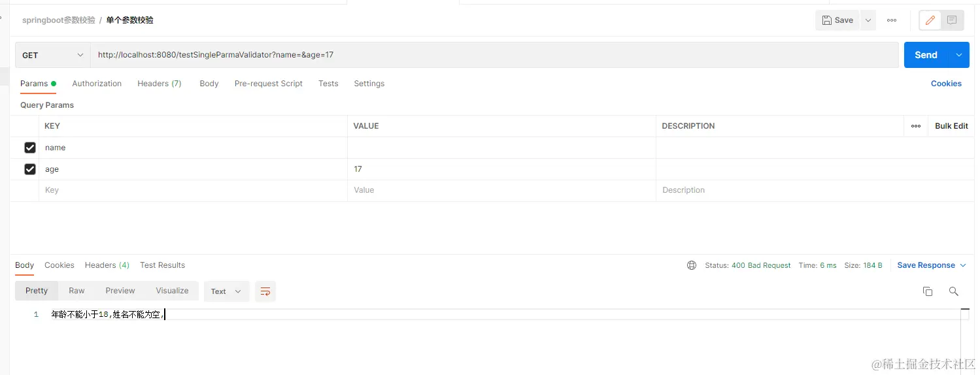Click the VALUE column header
The width and height of the screenshot is (980, 375).
pos(366,126)
